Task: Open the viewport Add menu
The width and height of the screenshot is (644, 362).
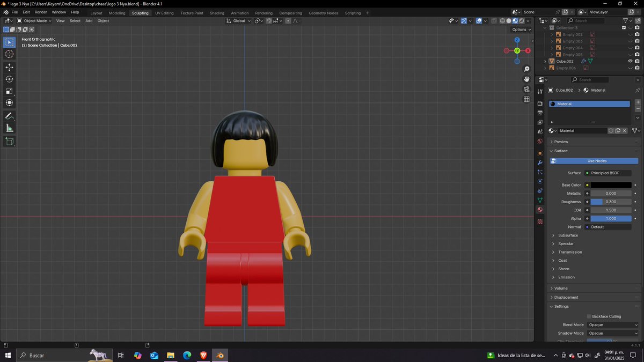Action: coord(89,21)
